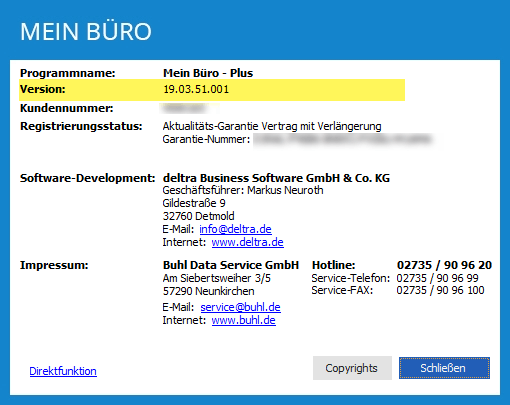510x405 pixels.
Task: Click Service-Telefon number 02735 / 90 96 99
Action: coord(437,278)
